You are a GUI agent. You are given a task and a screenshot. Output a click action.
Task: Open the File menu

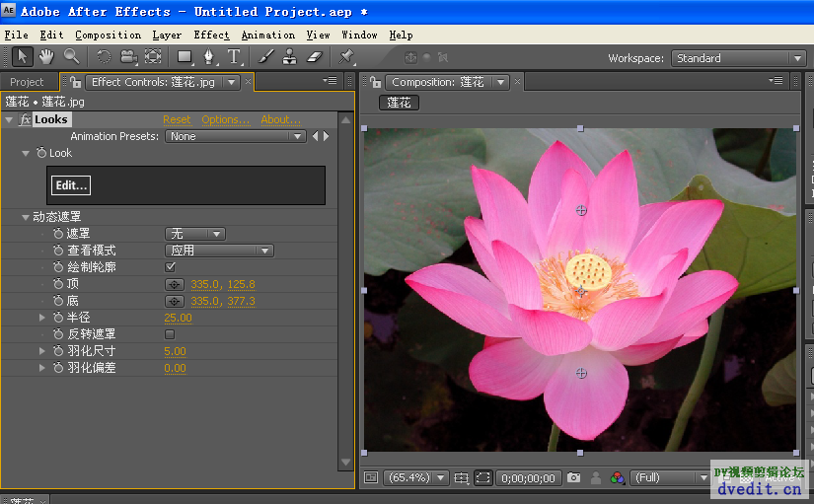point(16,35)
